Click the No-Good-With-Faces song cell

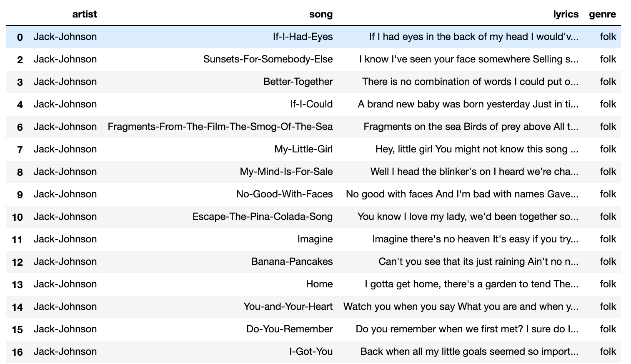click(284, 194)
